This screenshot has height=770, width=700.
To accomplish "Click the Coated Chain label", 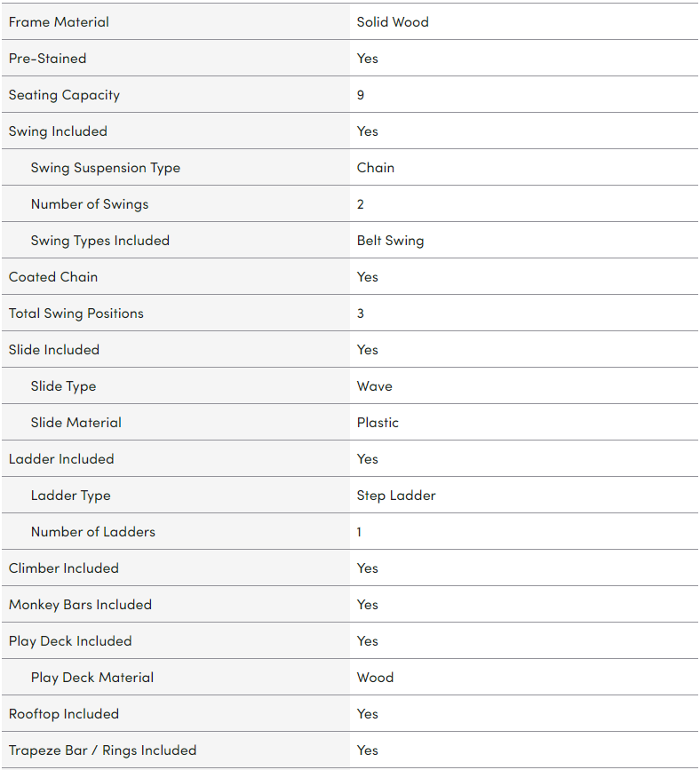I will coord(53,277).
